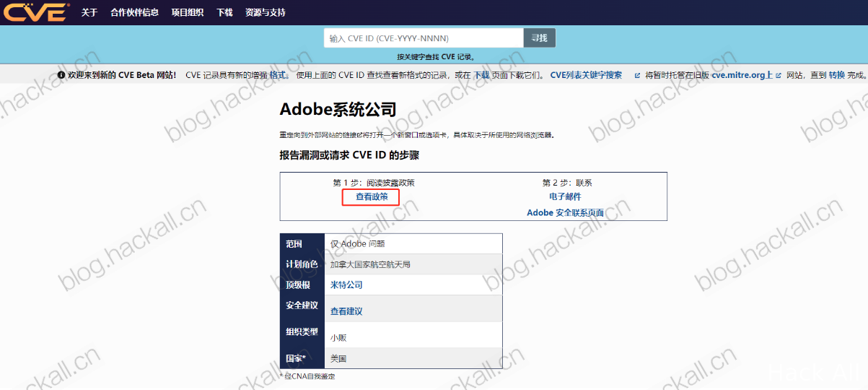868x390 pixels.
Task: Select the 经CNA自我鉴定 footnote
Action: [307, 376]
